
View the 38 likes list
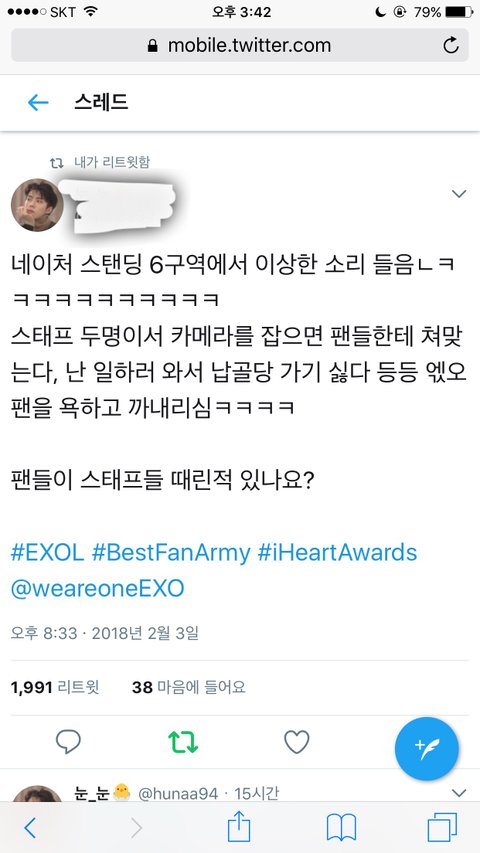pos(189,687)
